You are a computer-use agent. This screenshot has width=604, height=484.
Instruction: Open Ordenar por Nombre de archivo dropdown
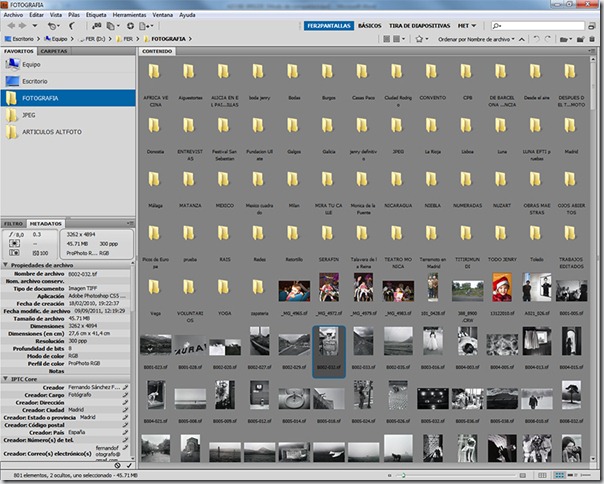point(476,39)
